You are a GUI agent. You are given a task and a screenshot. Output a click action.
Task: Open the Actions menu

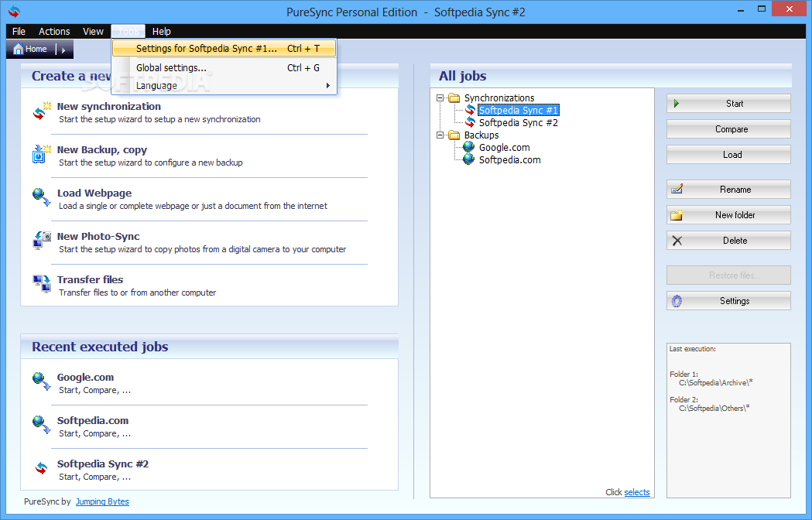54,31
